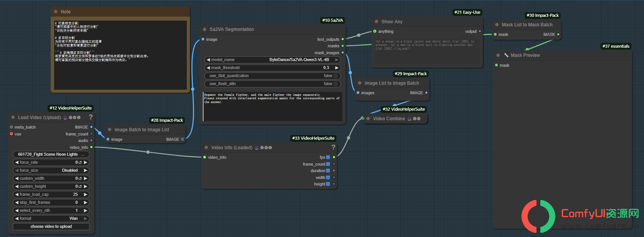Click the red vae input port on Load Video
644x237 pixels.
11,134
